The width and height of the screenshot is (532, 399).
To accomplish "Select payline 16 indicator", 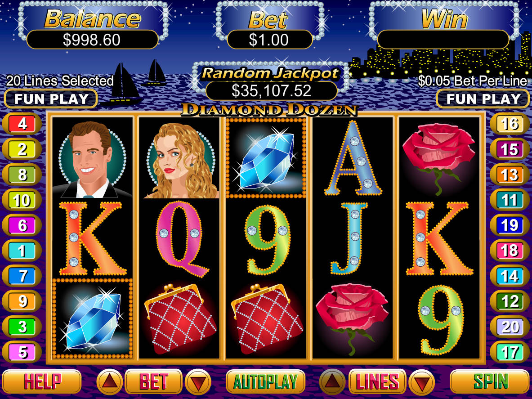I will tap(510, 124).
